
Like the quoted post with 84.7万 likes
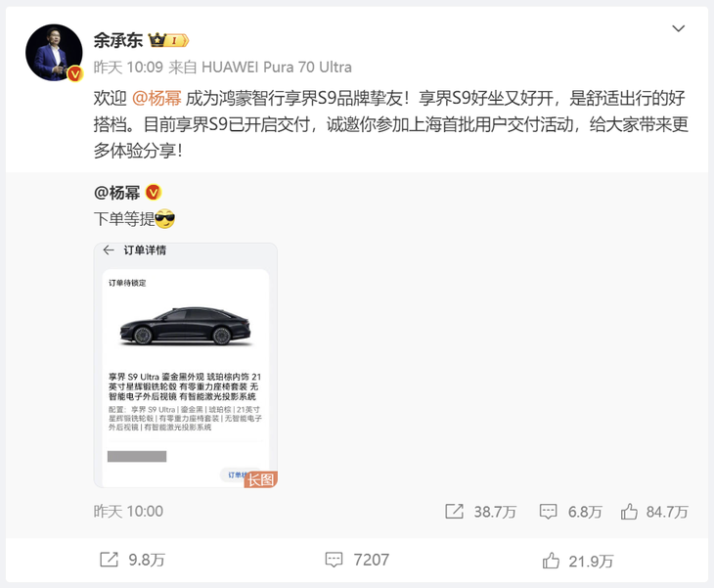654,512
